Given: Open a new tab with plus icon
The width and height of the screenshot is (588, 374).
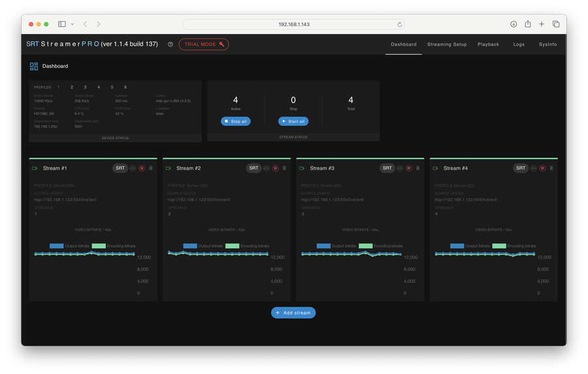Looking at the screenshot, I should point(542,24).
